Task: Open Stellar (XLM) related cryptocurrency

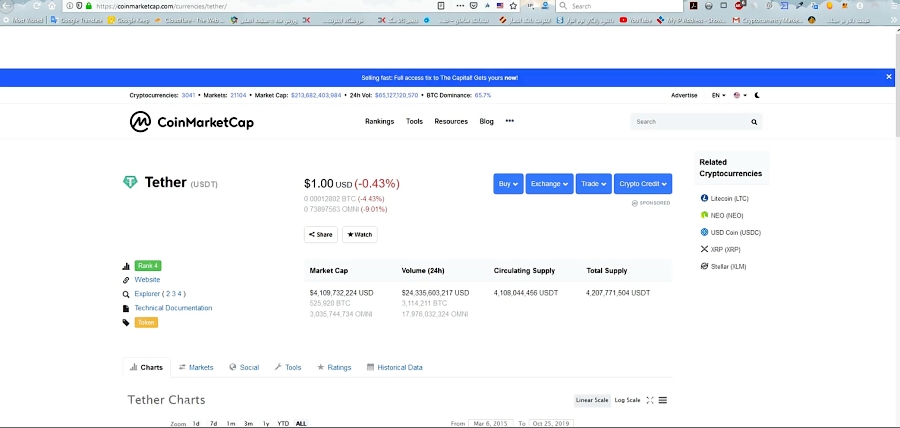Action: [x=723, y=267]
